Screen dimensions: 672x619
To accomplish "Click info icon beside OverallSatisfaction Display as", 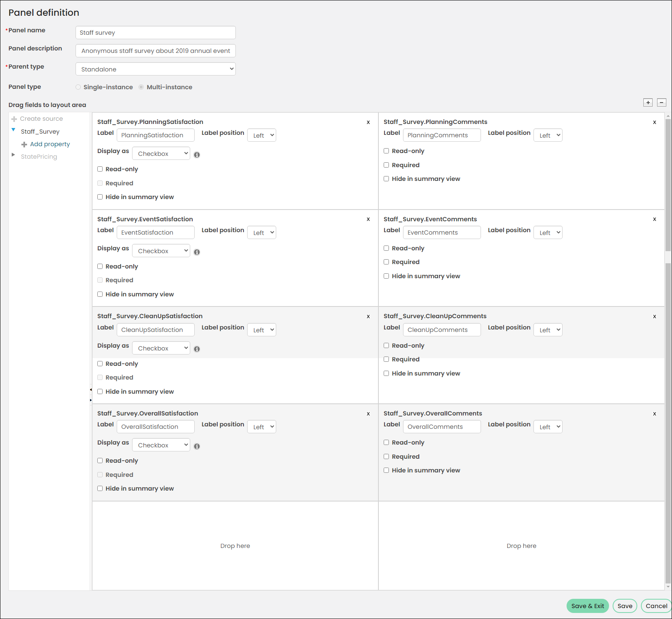I will click(x=197, y=446).
